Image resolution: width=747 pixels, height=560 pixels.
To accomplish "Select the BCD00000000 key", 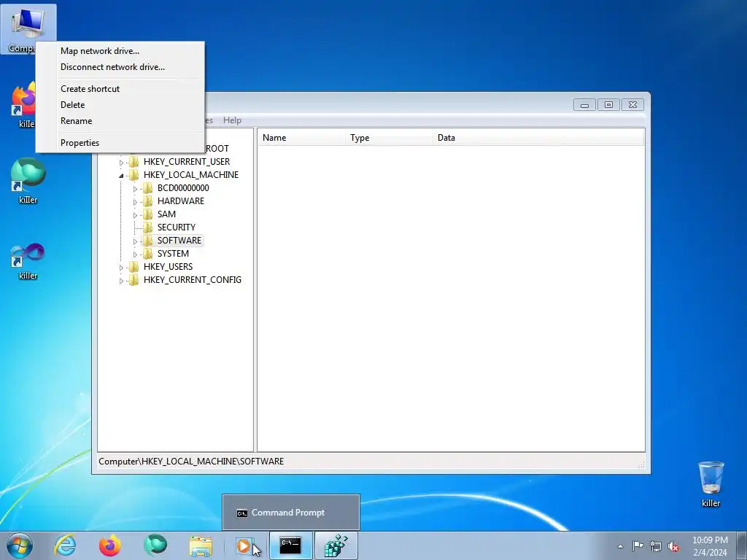I will (x=183, y=188).
